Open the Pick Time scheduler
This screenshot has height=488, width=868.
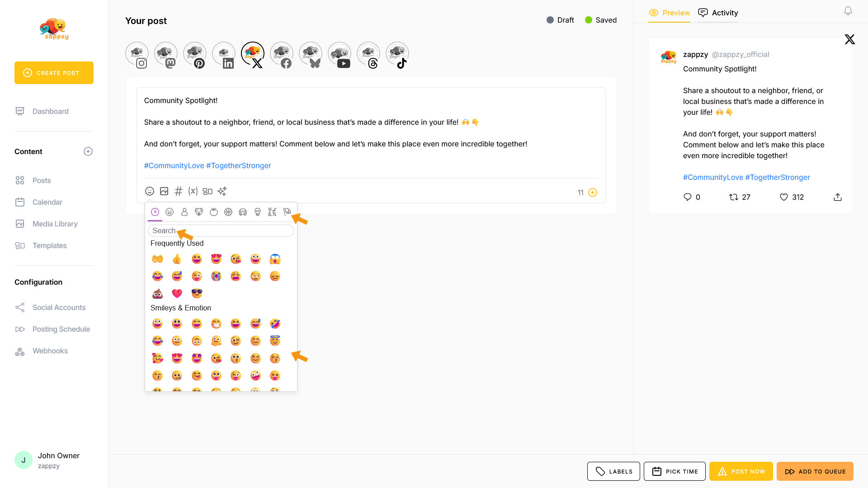675,471
